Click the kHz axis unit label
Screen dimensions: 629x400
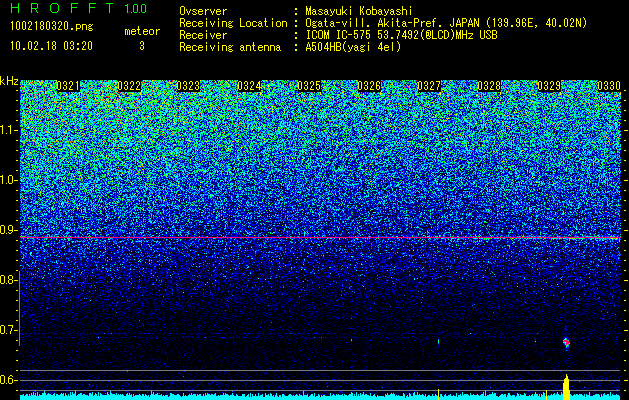pos(9,81)
